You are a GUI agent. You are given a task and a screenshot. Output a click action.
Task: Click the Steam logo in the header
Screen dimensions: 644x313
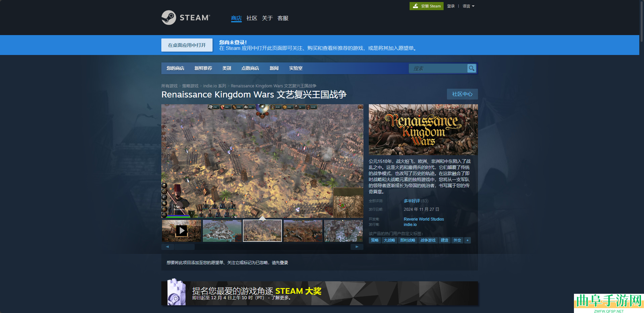186,18
